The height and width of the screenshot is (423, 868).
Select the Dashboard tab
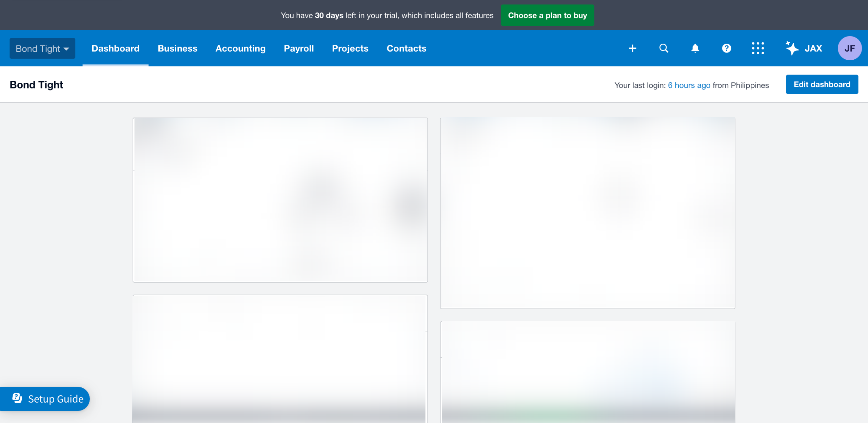pyautogui.click(x=115, y=48)
